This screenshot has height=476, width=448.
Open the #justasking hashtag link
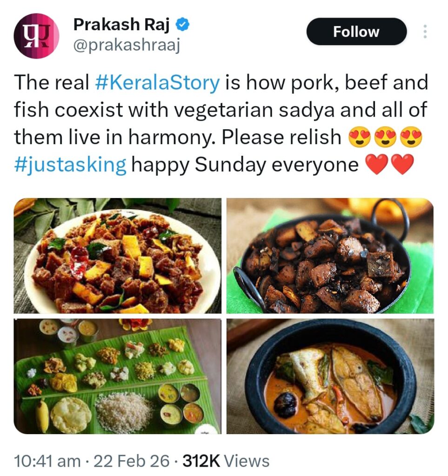[x=70, y=165]
